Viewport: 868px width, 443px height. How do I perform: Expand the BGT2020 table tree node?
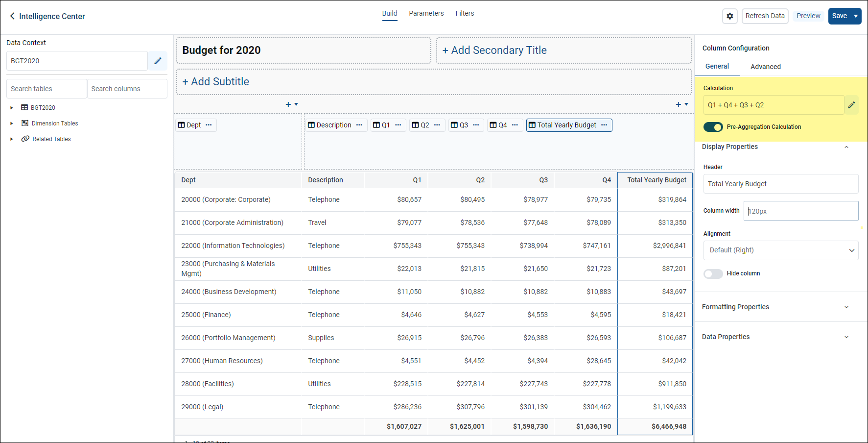click(12, 108)
